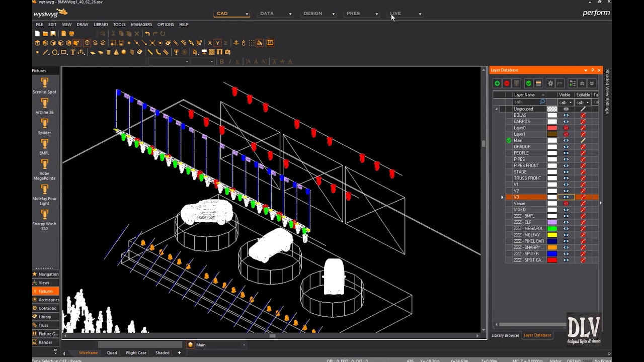
Task: Toggle editable state of STAGE layer
Action: point(583,172)
